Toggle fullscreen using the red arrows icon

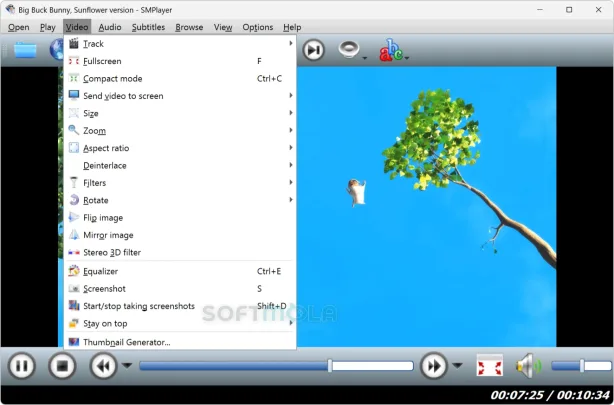[x=489, y=366]
